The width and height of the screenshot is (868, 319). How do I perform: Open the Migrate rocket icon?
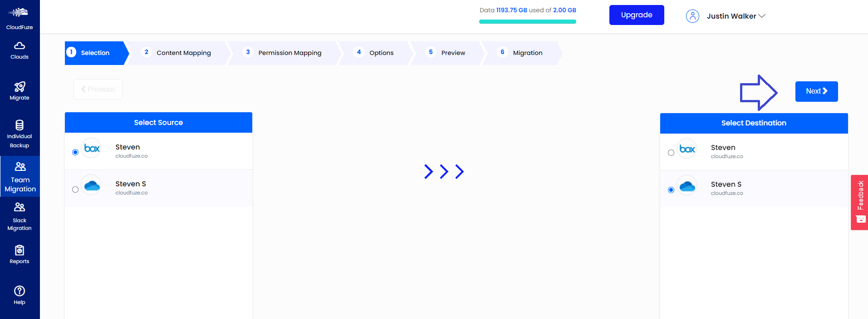point(20,86)
